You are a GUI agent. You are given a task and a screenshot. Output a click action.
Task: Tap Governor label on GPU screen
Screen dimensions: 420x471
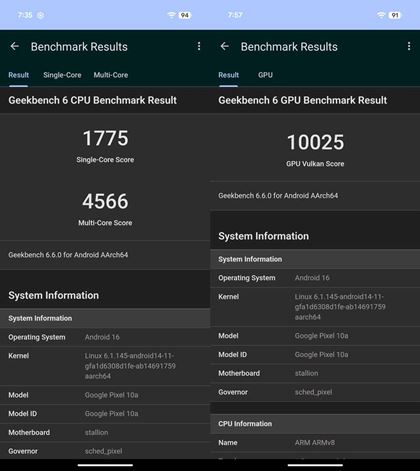(x=233, y=392)
